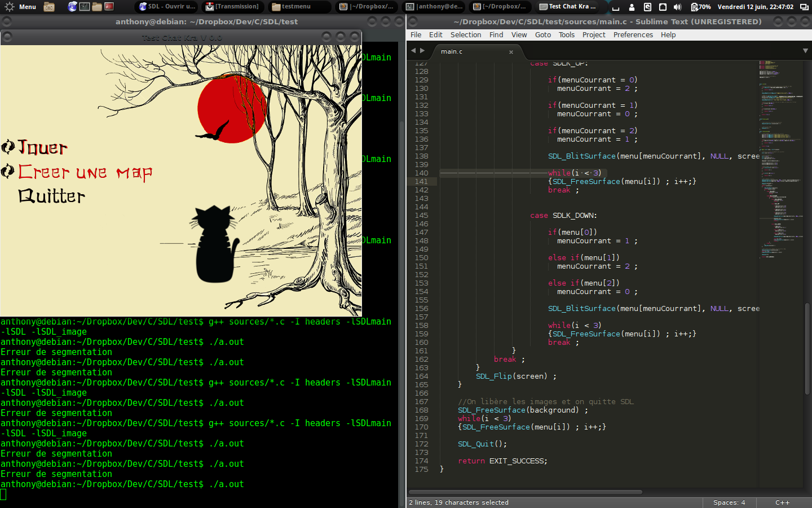
Task: Open the Help menu in Sublime Text
Action: point(668,34)
